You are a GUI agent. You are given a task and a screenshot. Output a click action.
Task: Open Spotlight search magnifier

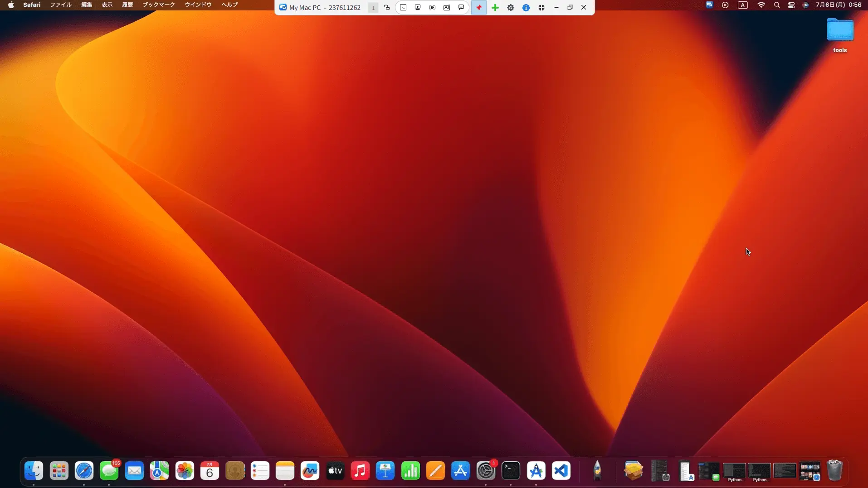coord(777,5)
